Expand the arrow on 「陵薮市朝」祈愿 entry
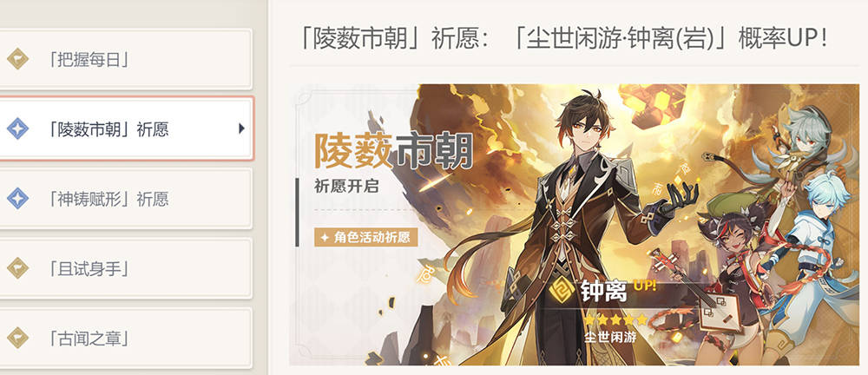The width and height of the screenshot is (868, 375). tap(241, 128)
